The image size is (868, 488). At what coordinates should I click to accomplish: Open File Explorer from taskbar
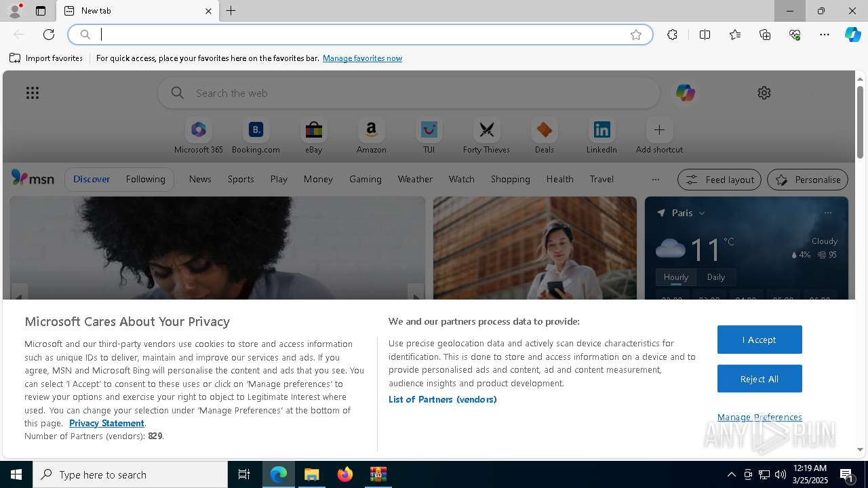pyautogui.click(x=312, y=474)
